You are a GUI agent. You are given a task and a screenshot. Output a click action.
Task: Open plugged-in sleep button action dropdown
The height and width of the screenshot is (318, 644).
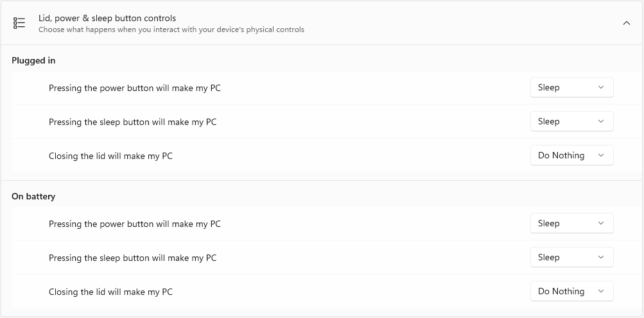[571, 121]
